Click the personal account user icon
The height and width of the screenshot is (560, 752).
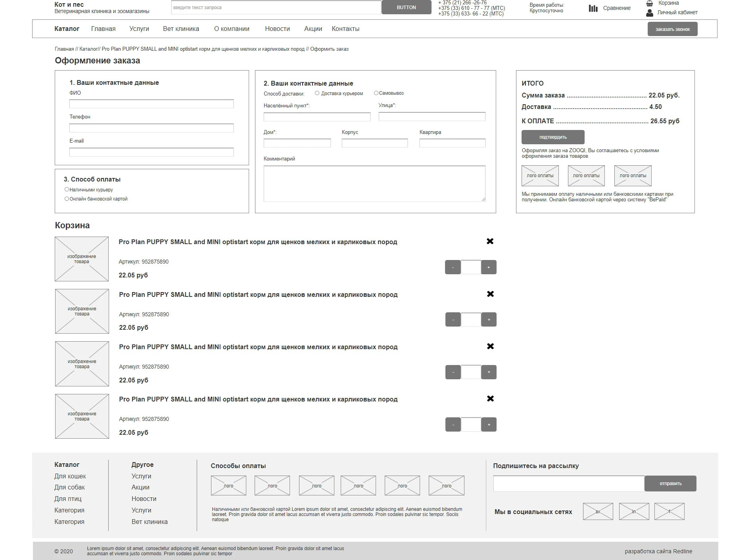point(650,13)
